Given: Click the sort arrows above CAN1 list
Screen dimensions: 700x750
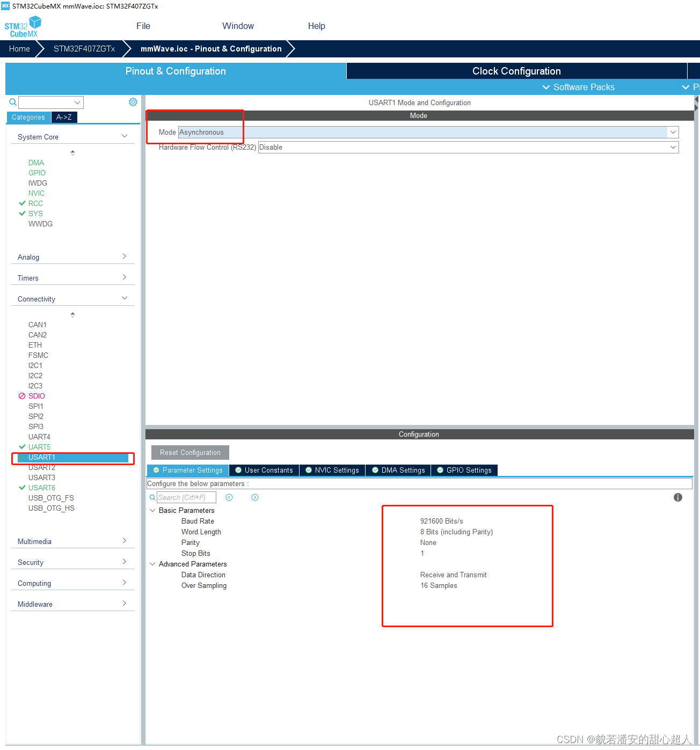Looking at the screenshot, I should click(72, 315).
